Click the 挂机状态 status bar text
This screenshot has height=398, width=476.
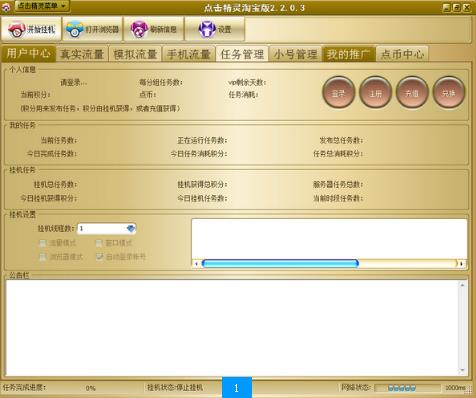(175, 388)
